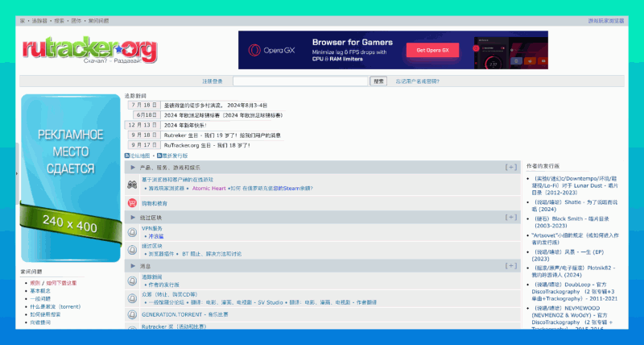Open news item dated 7月18日

point(216,106)
